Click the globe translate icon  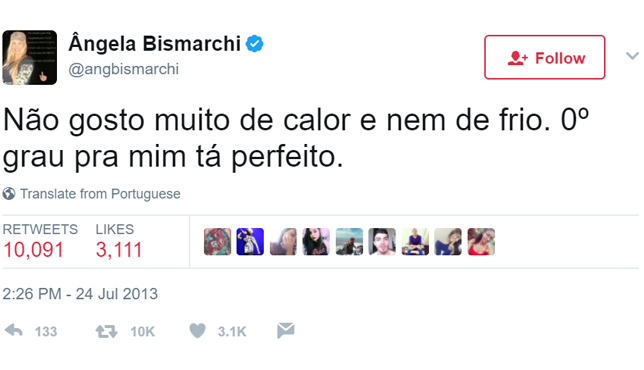(x=9, y=193)
